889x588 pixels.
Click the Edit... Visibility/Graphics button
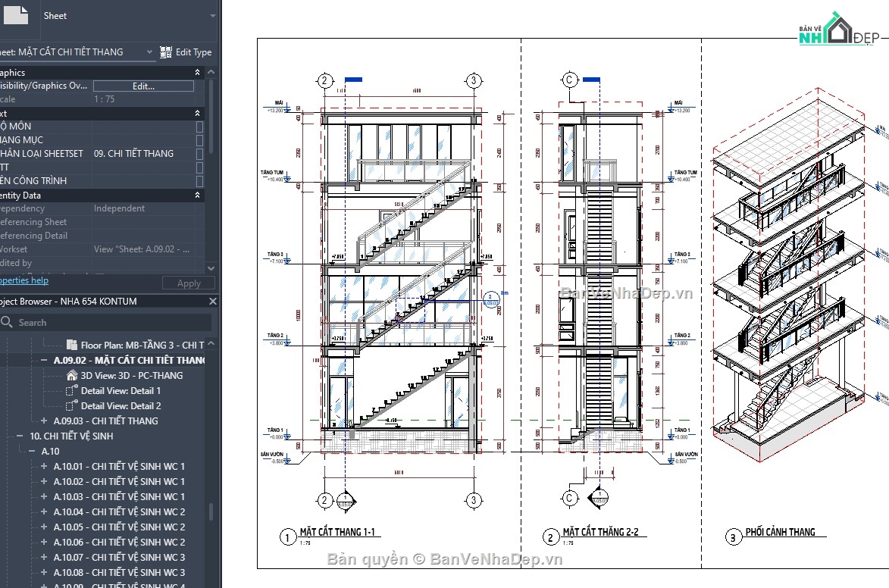pyautogui.click(x=143, y=86)
